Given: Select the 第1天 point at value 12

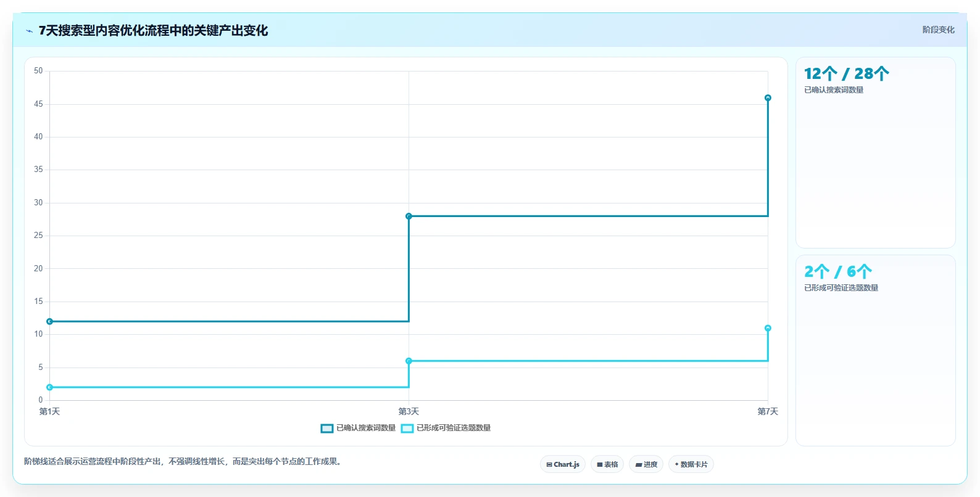Looking at the screenshot, I should click(49, 321).
